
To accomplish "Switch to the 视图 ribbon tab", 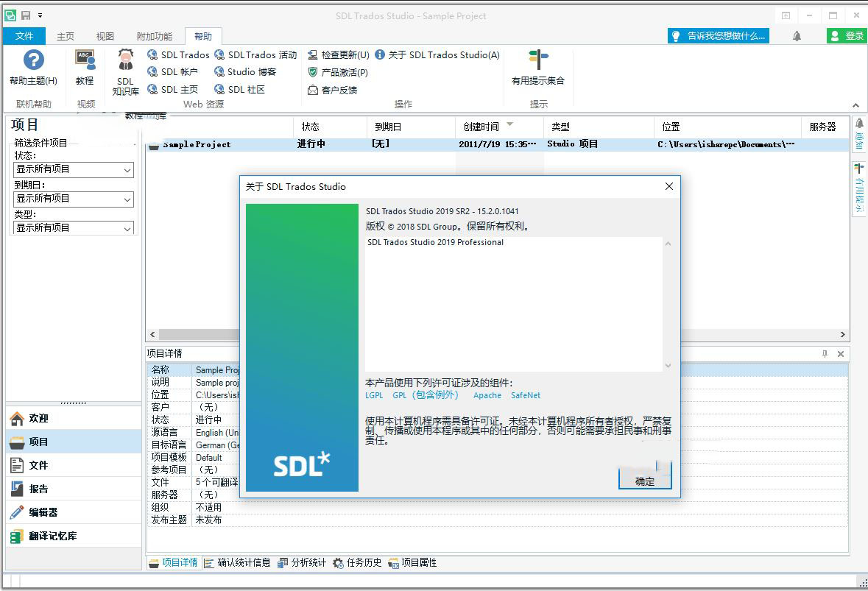I will click(x=105, y=36).
